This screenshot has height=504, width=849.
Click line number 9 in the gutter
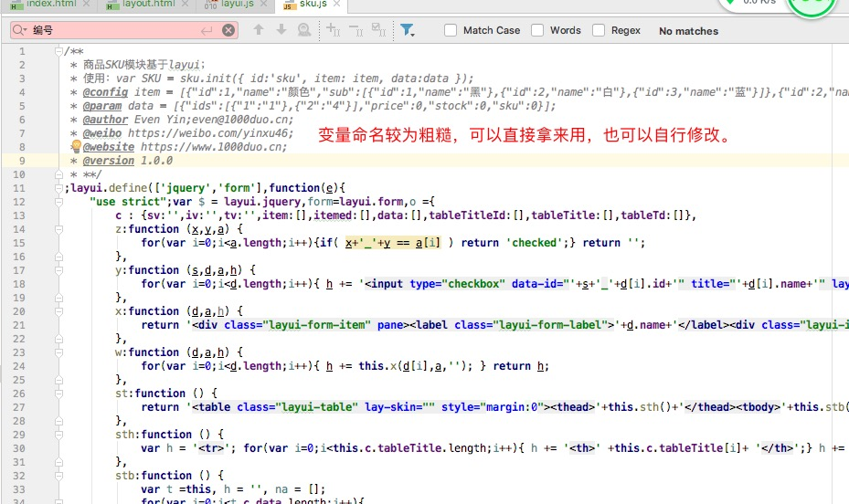[x=22, y=161]
